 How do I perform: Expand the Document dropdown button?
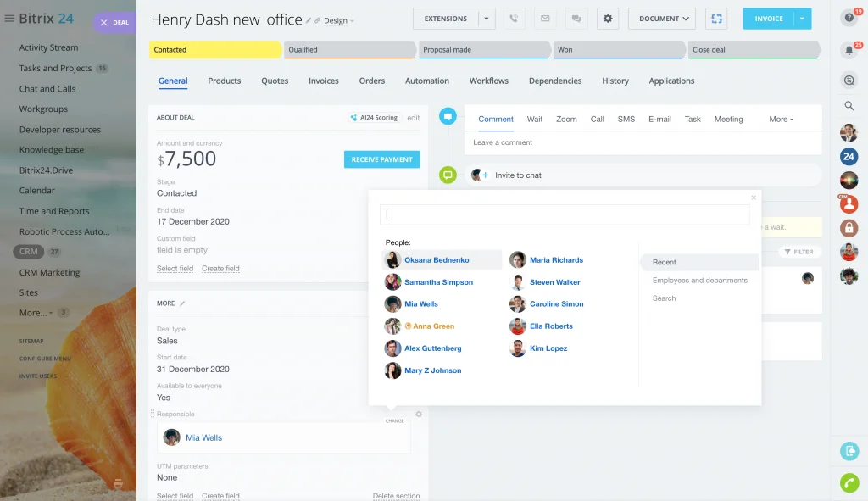coord(662,19)
